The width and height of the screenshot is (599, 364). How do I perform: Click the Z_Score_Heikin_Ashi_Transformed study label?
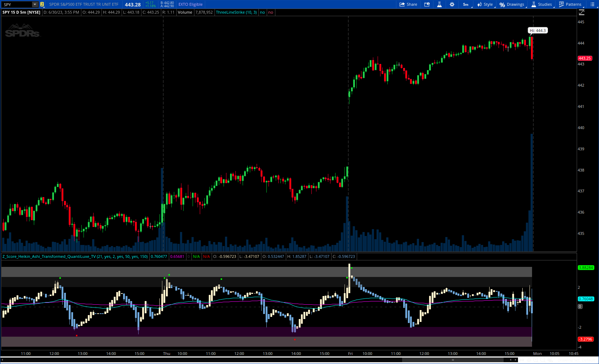click(75, 256)
